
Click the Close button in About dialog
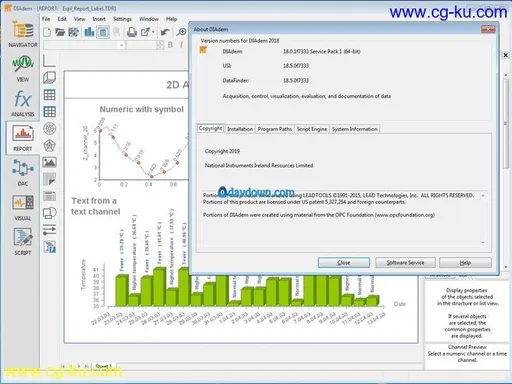[x=344, y=263]
